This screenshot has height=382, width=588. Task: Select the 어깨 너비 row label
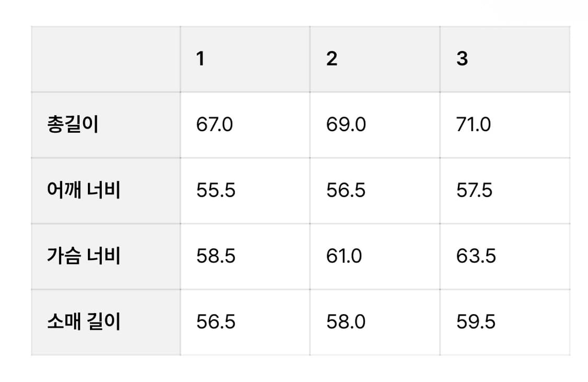84,191
